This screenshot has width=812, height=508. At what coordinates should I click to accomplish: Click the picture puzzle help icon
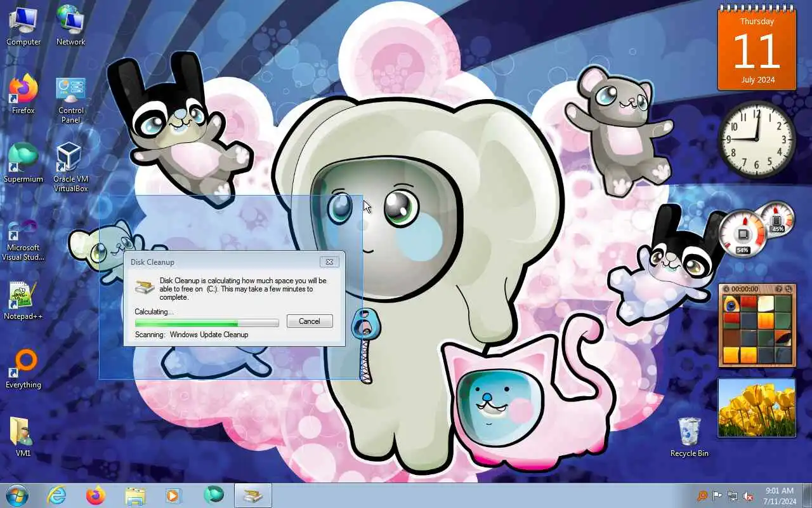780,289
